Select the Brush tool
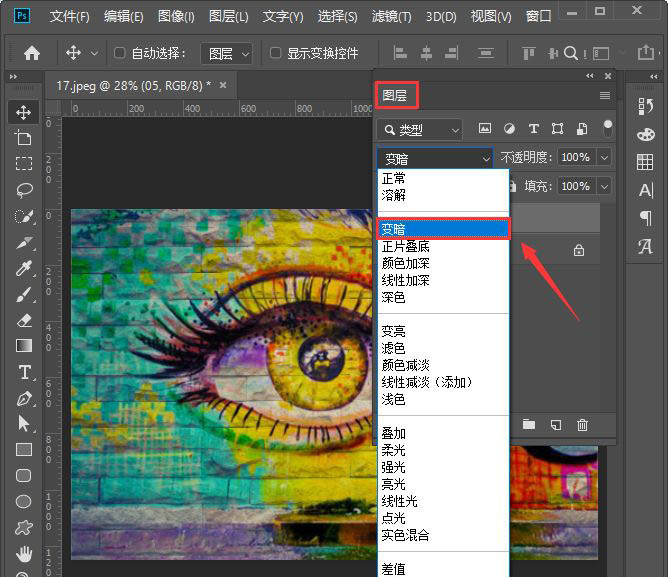The image size is (668, 577). coord(24,294)
